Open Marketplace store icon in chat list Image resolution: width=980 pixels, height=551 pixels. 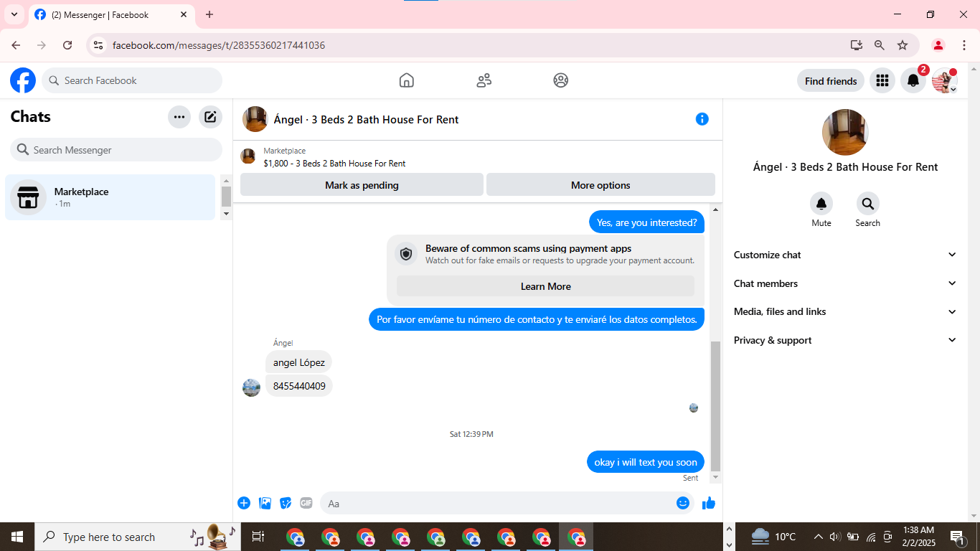28,197
